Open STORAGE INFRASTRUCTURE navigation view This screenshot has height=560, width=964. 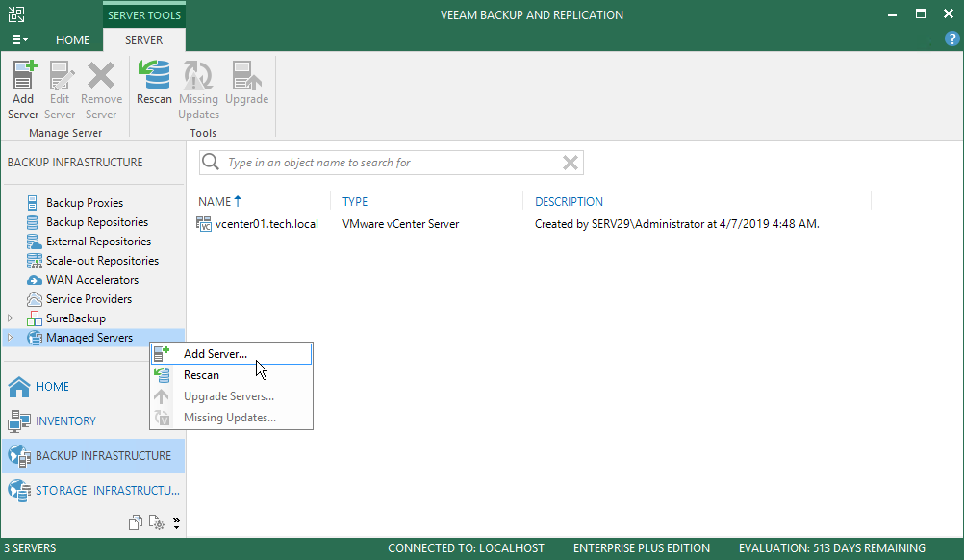[x=93, y=491]
